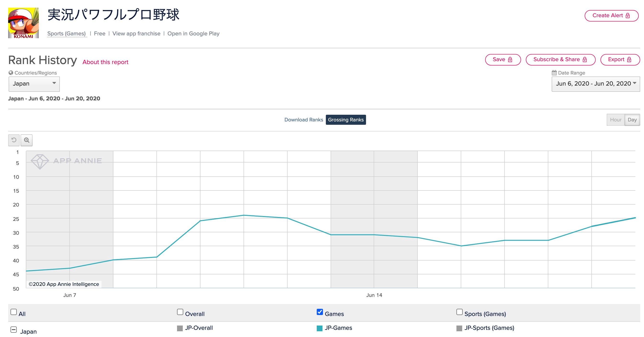The image size is (644, 337).
Task: Click the Konami baseball app icon
Action: [23, 23]
